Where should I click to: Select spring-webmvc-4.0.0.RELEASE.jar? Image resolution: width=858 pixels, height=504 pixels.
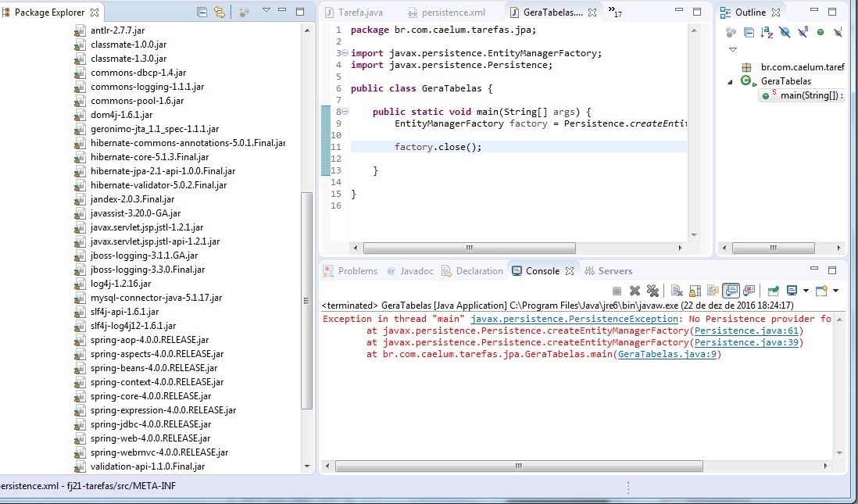click(159, 452)
